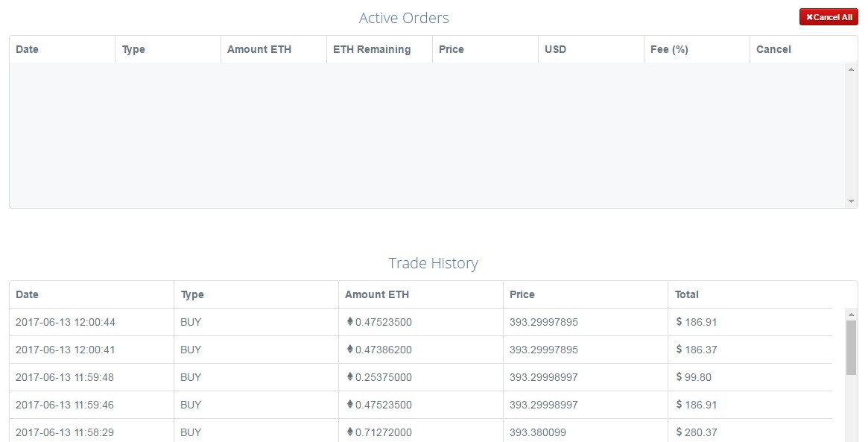This screenshot has width=868, height=442.
Task: Click the red Cancel All button
Action: 829,17
